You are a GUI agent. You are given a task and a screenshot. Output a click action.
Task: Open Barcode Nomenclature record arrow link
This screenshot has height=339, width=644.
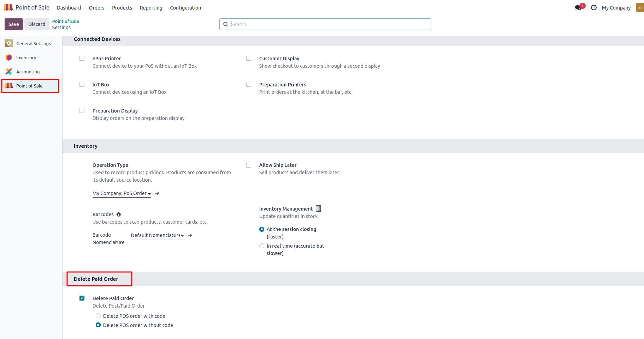190,235
